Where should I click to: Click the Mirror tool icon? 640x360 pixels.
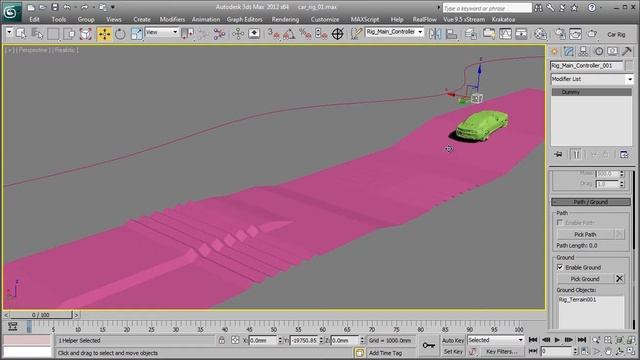(435, 34)
